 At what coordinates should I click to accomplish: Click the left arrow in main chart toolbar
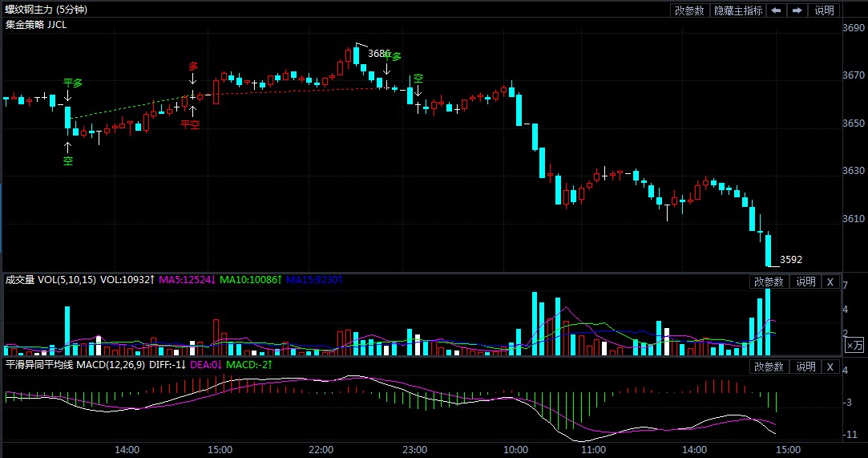[x=777, y=10]
